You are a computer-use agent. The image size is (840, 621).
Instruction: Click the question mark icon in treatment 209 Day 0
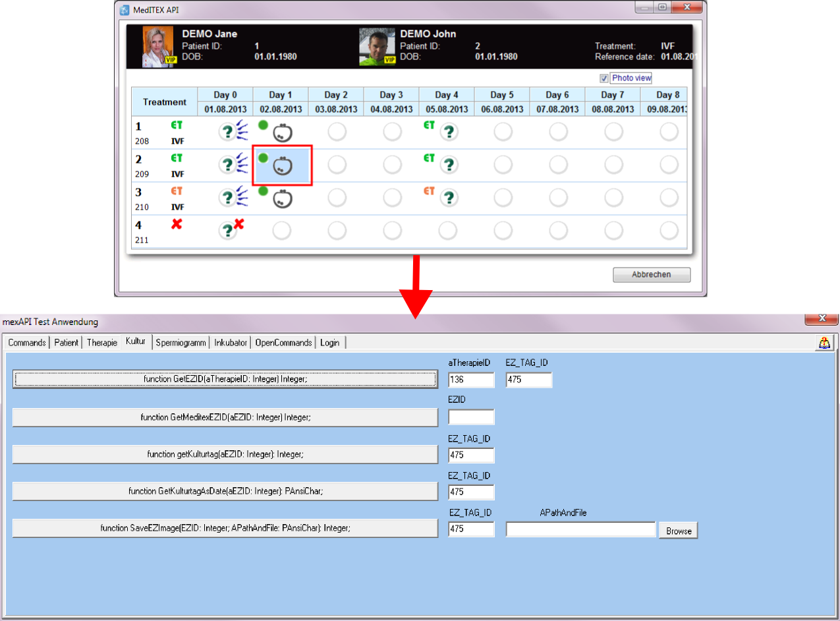pos(227,165)
